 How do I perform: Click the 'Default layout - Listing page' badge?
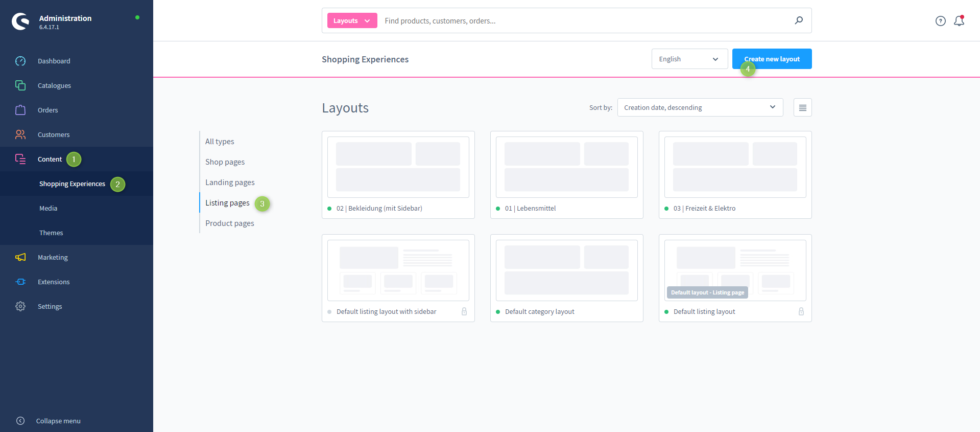pos(707,292)
